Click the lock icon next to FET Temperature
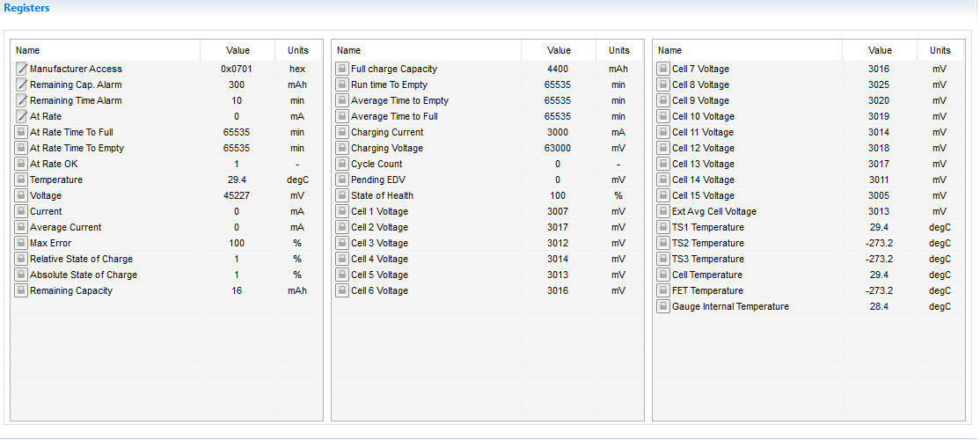 tap(663, 290)
